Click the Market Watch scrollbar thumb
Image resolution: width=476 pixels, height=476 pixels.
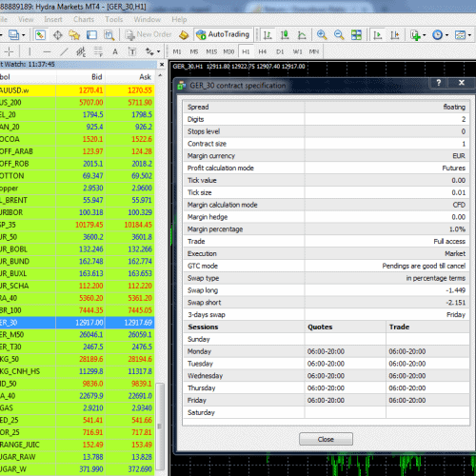(160, 426)
